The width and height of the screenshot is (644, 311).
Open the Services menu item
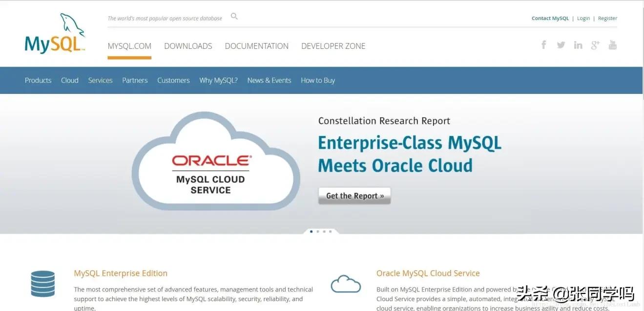pyautogui.click(x=101, y=80)
